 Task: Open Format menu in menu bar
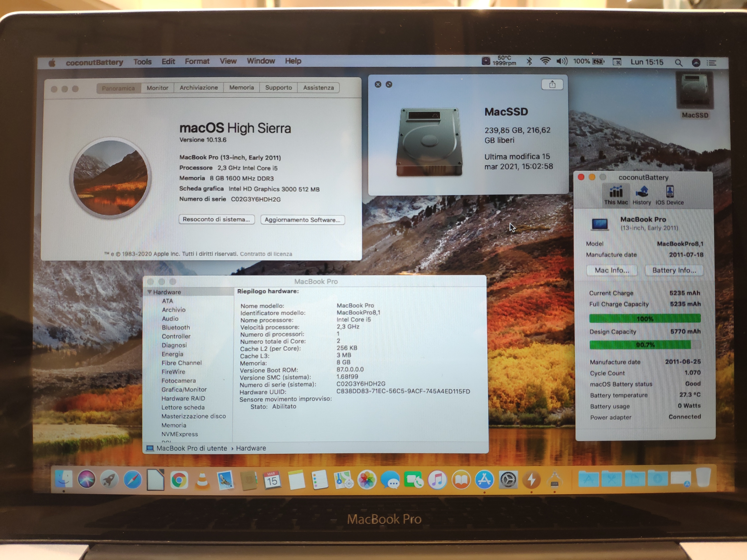pyautogui.click(x=197, y=61)
